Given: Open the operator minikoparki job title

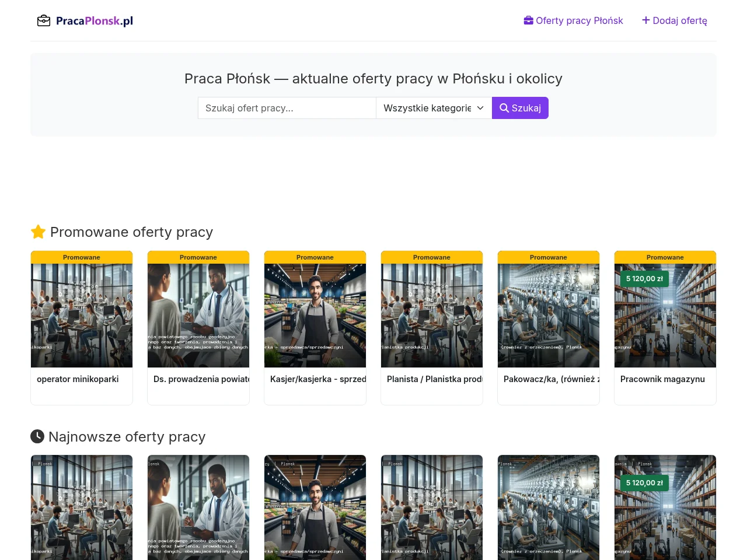Looking at the screenshot, I should click(78, 379).
